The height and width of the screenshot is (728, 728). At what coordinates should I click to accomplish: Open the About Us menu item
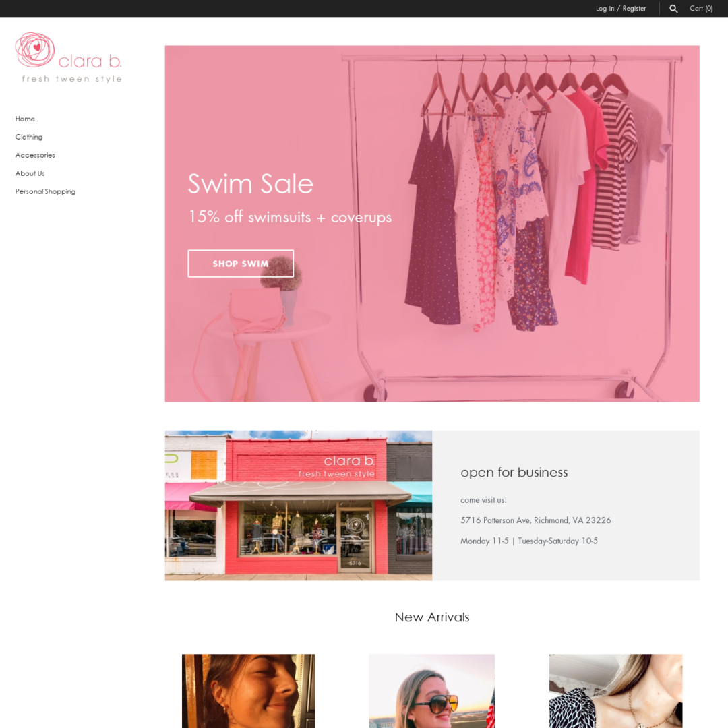click(30, 173)
